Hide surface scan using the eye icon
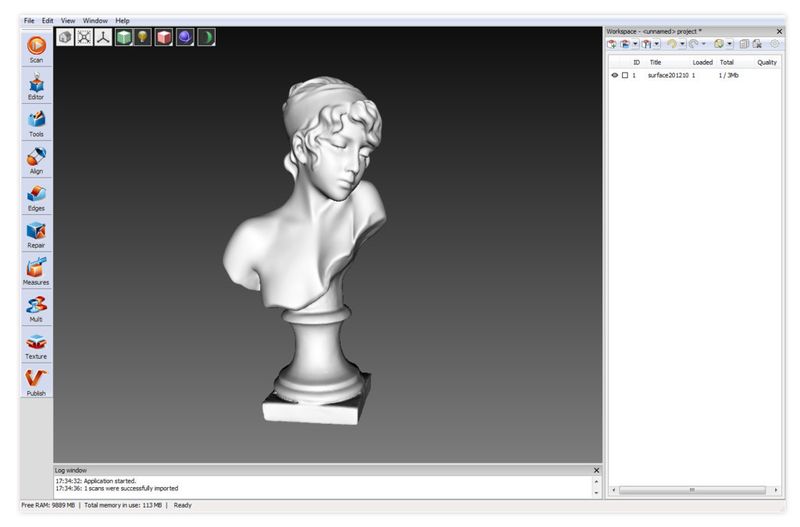This screenshot has height=527, width=800. coord(615,76)
